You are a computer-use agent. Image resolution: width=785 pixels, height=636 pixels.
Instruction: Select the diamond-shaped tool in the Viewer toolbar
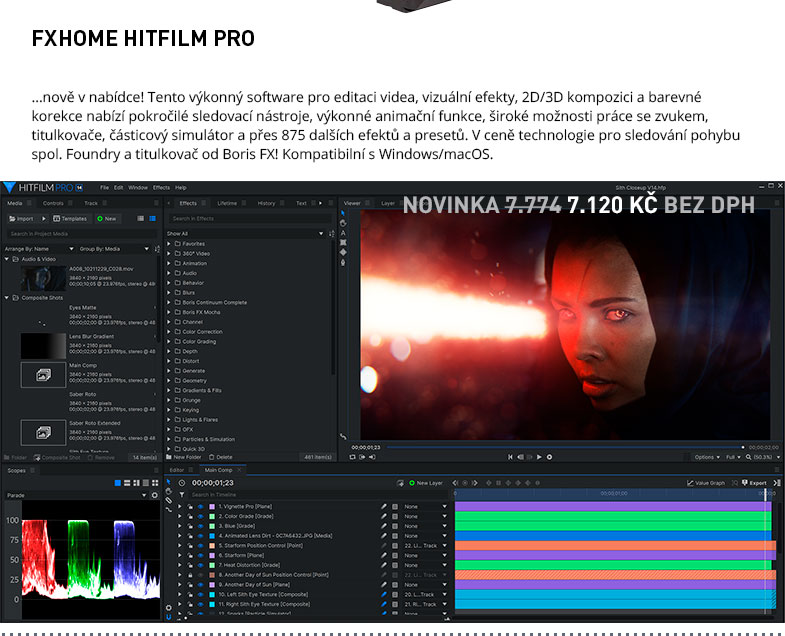pos(343,252)
